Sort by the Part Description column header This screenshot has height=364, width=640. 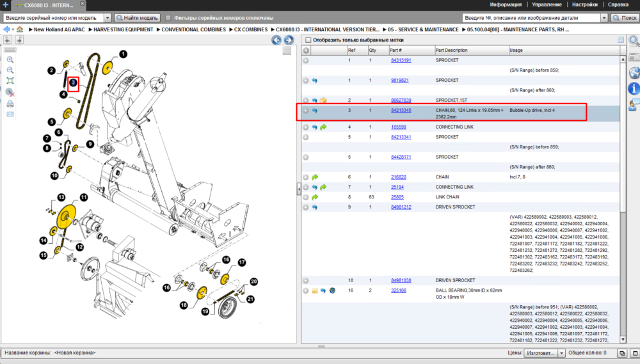pyautogui.click(x=472, y=50)
